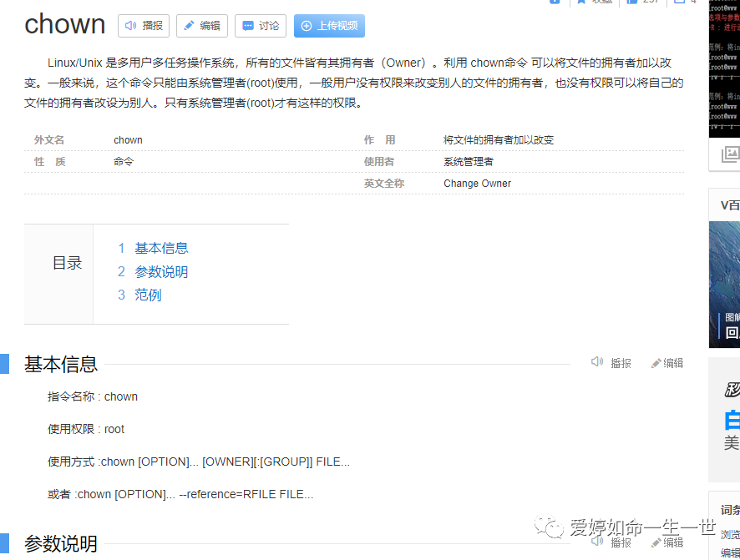Screen dimensions: 740x560
Task: Click the 命令 value beside 性质
Action: pyautogui.click(x=124, y=162)
